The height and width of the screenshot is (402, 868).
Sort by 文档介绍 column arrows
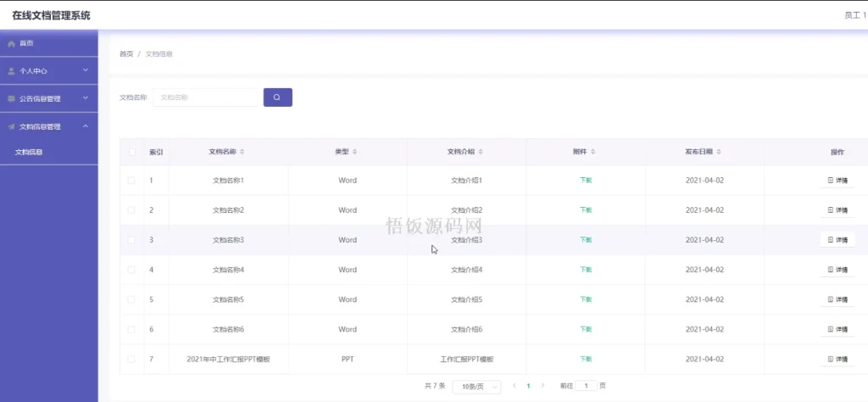click(x=481, y=152)
